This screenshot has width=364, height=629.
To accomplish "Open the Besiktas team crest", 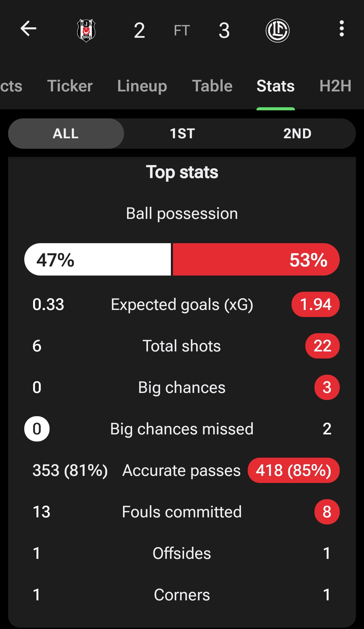I will pyautogui.click(x=86, y=30).
